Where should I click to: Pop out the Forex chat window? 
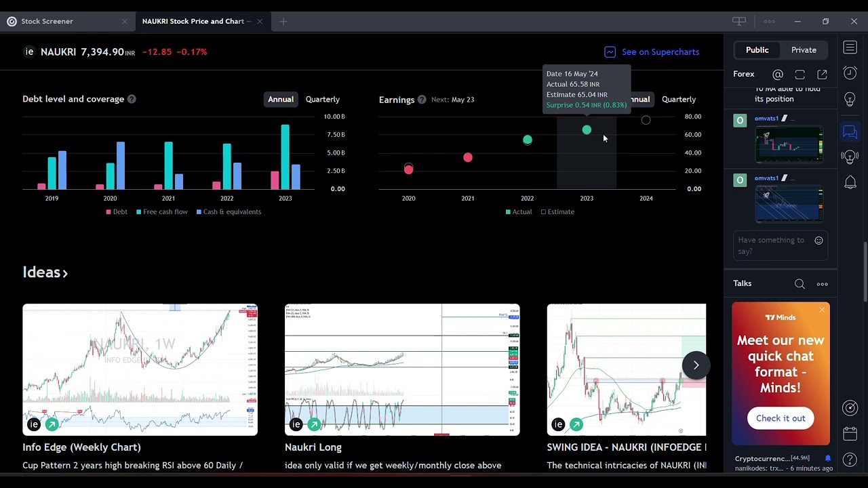pyautogui.click(x=822, y=75)
